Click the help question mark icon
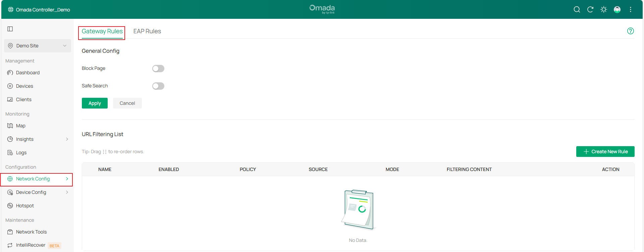 coord(631,31)
